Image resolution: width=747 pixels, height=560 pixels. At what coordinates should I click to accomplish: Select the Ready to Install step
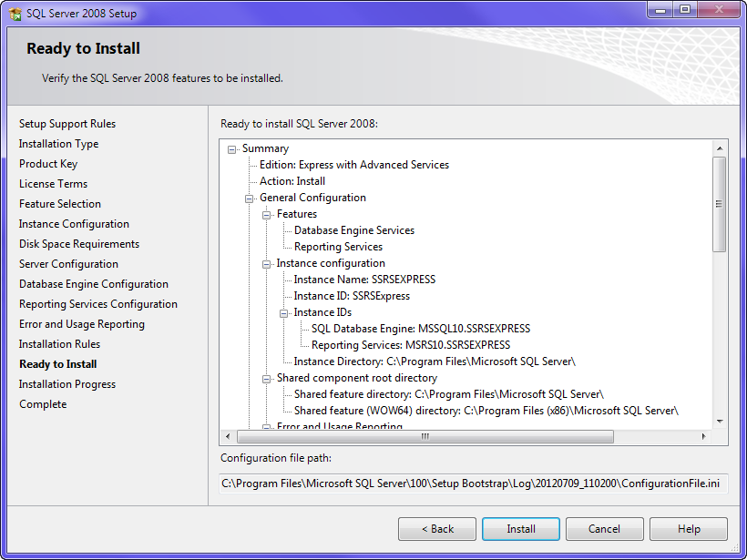coord(57,364)
